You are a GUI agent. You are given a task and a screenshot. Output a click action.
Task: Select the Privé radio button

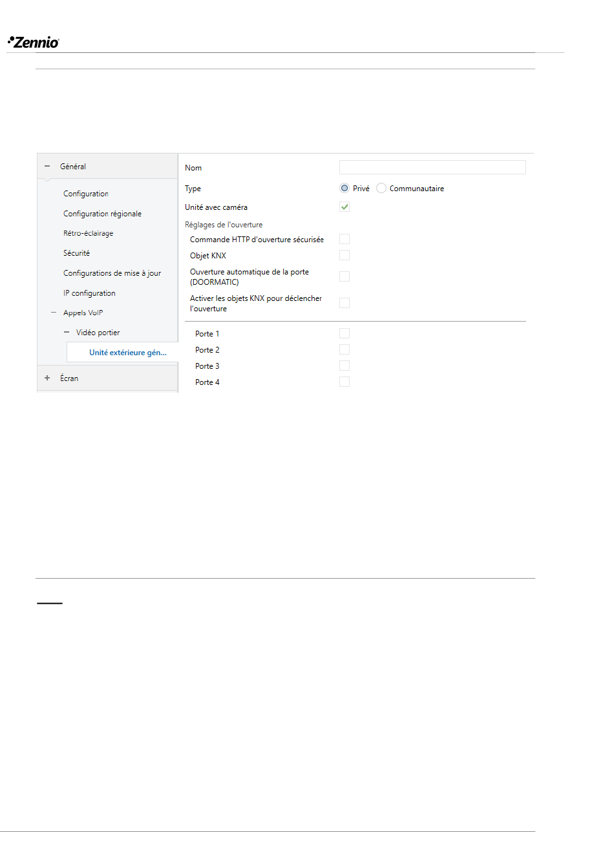click(344, 188)
